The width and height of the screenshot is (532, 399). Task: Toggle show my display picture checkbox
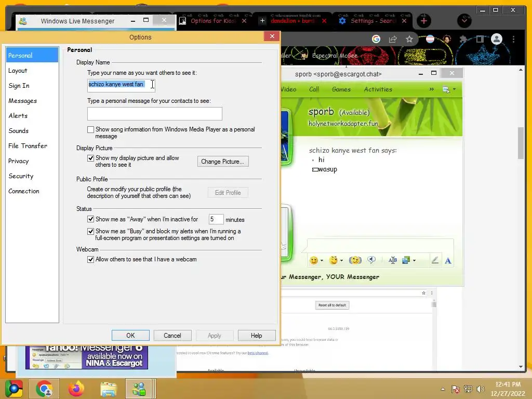click(x=90, y=158)
